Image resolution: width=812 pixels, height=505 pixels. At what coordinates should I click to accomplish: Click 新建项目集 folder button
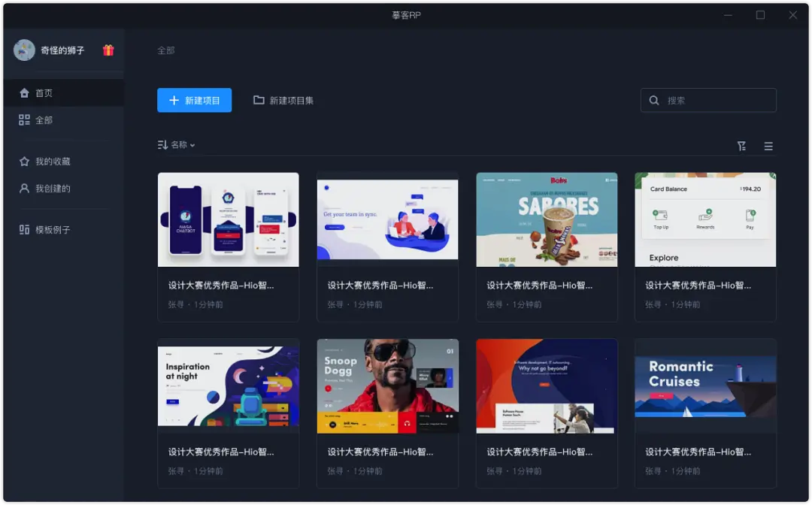click(x=283, y=100)
